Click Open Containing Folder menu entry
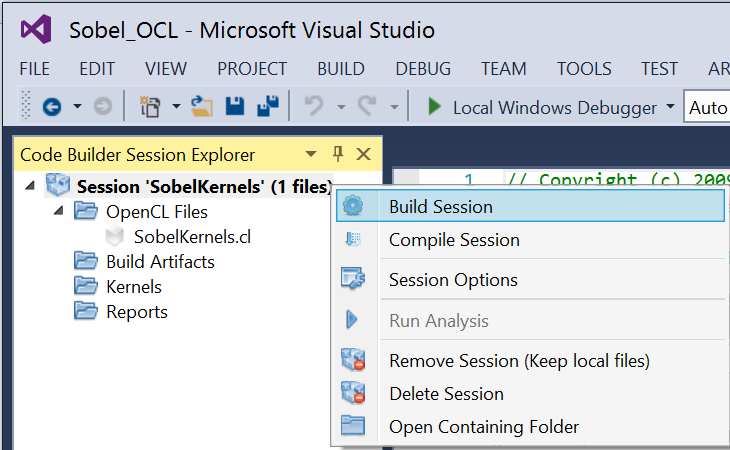 coord(483,427)
